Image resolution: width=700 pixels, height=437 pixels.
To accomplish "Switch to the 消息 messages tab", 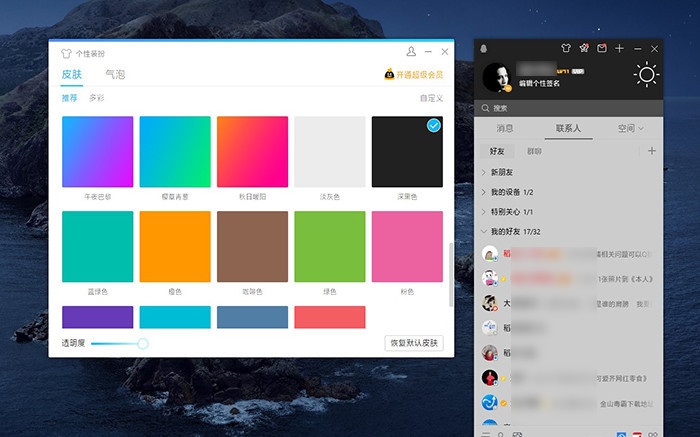I will (x=506, y=128).
